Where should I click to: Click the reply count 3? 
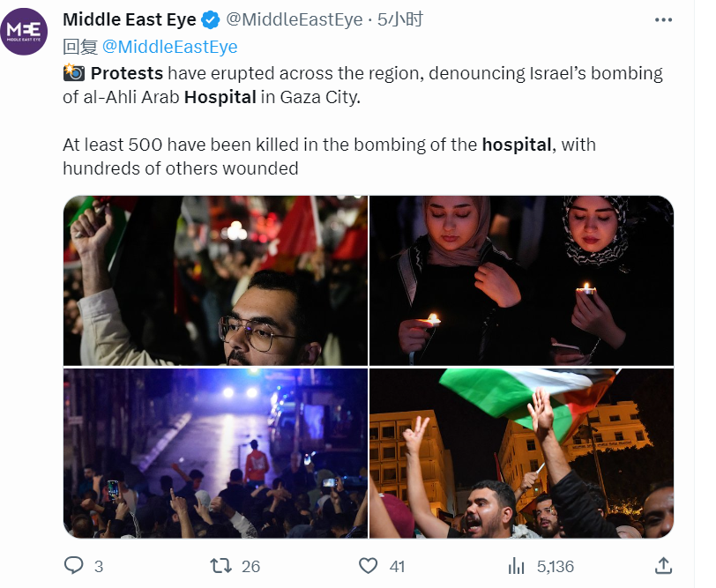(99, 567)
